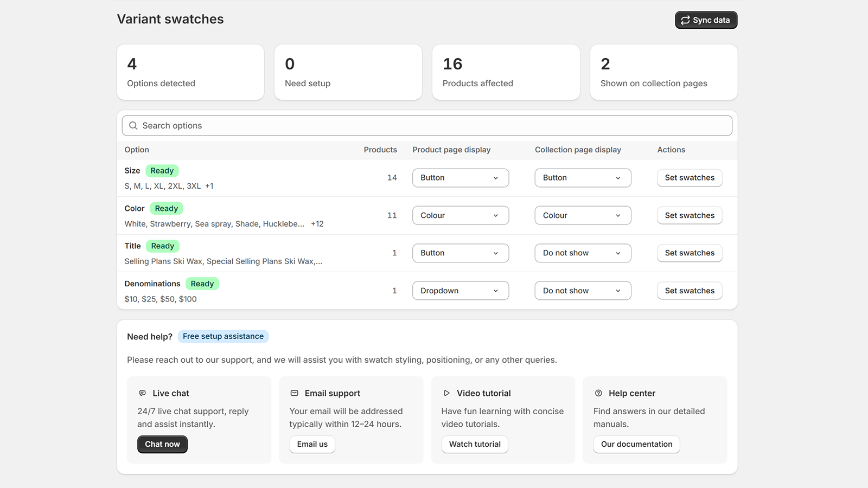
Task: Open the Need setup card
Action: (x=348, y=72)
